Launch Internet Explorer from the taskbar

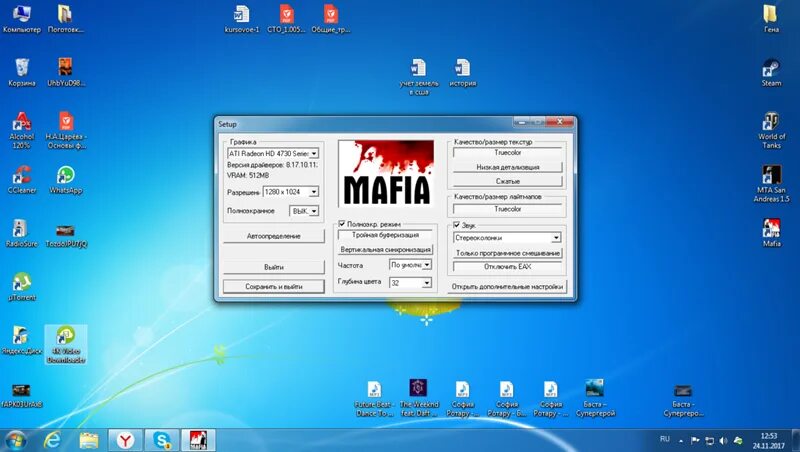(x=52, y=440)
